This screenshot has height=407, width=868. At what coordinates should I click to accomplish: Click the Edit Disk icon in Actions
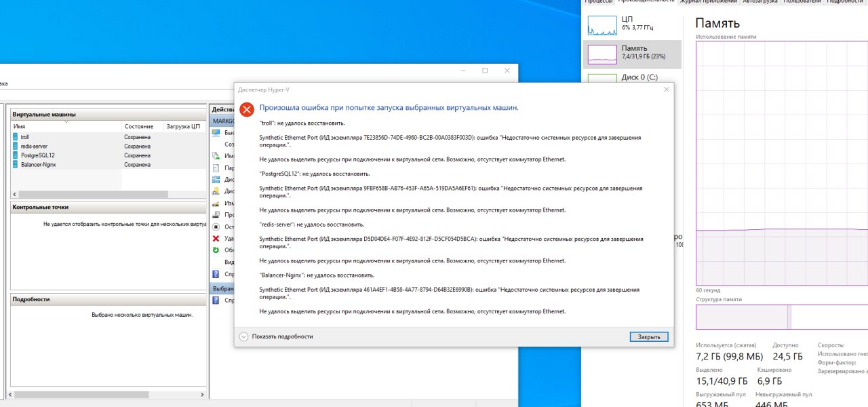216,203
